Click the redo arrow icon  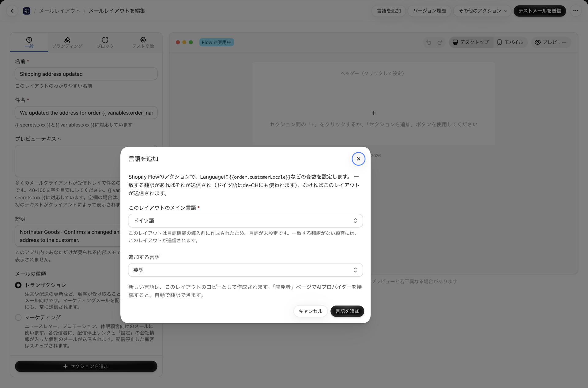pos(440,42)
